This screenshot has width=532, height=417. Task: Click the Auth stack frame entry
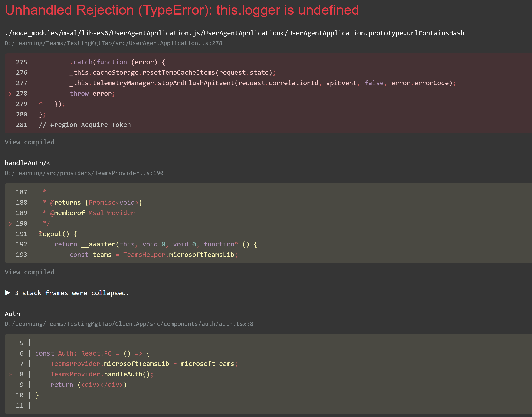(x=12, y=314)
